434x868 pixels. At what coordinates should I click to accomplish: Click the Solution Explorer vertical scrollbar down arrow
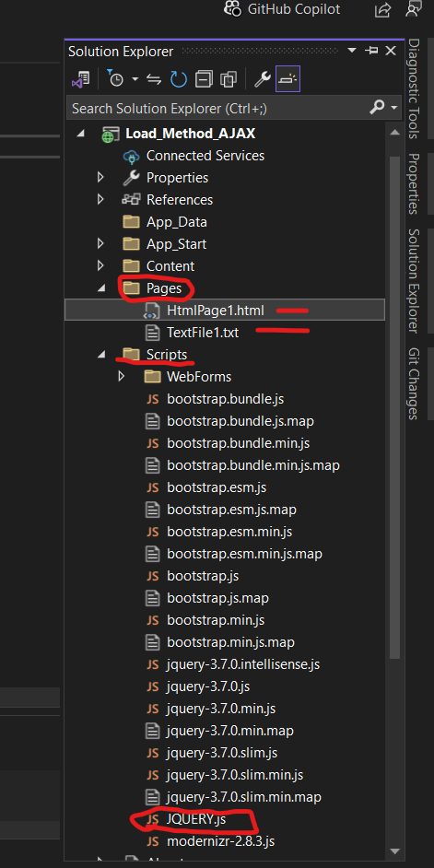394,850
